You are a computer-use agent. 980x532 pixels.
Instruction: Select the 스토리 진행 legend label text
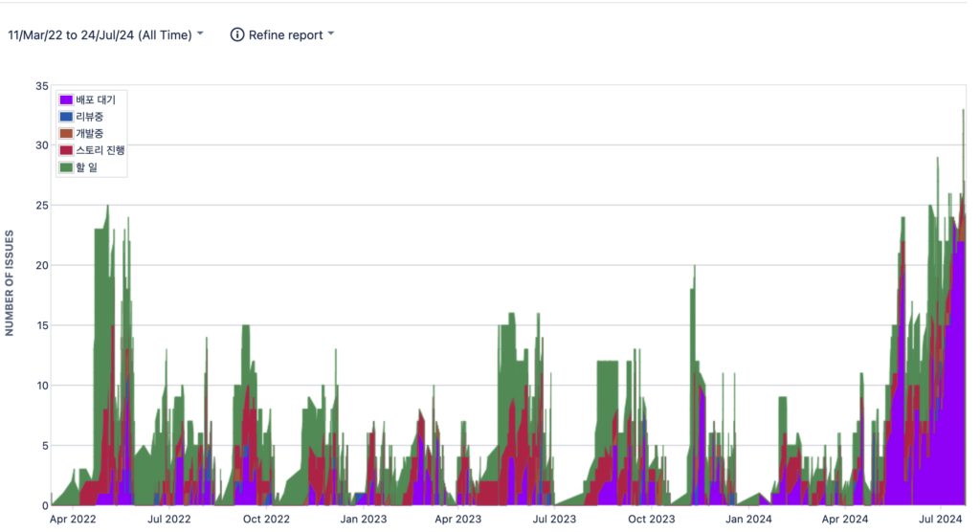[100, 151]
